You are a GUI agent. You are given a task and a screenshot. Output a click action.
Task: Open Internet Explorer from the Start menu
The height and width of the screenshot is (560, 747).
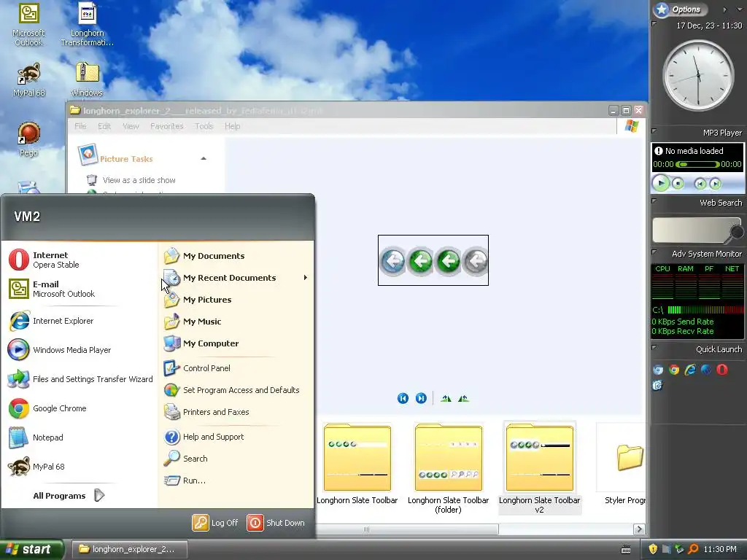pos(80,321)
